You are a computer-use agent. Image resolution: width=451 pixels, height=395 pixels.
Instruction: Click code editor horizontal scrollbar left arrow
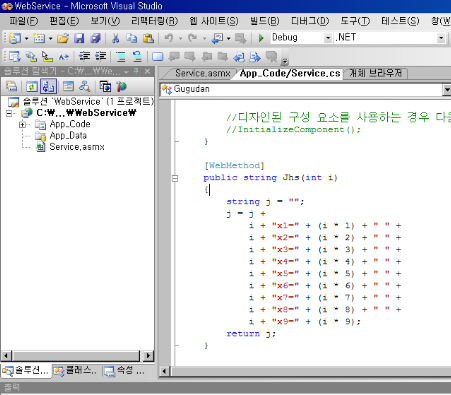[164, 371]
